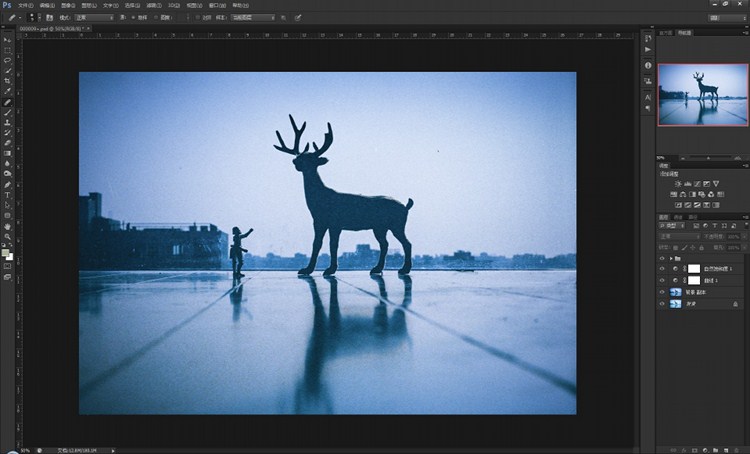This screenshot has width=750, height=454.
Task: Hide the layer group at top
Action: pyautogui.click(x=662, y=258)
